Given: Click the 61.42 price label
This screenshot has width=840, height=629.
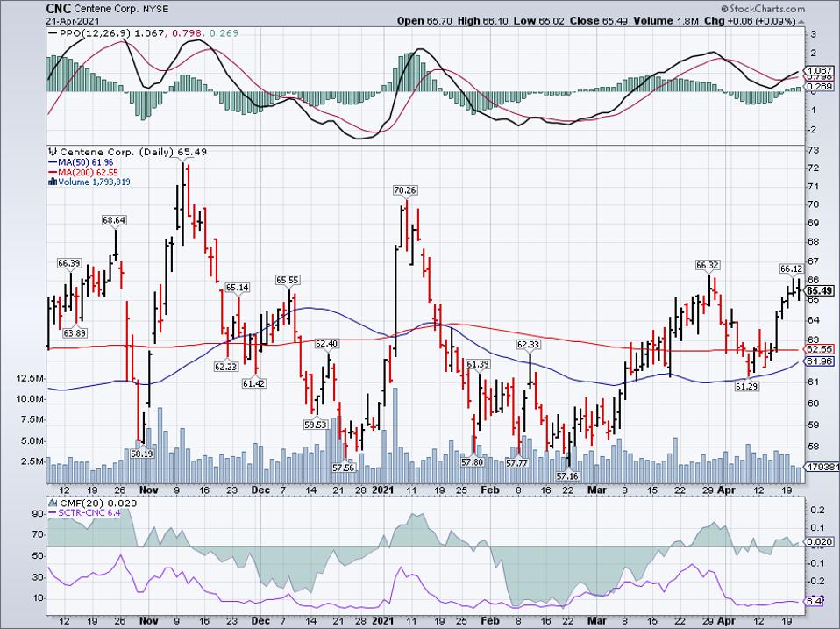Looking at the screenshot, I should [254, 383].
